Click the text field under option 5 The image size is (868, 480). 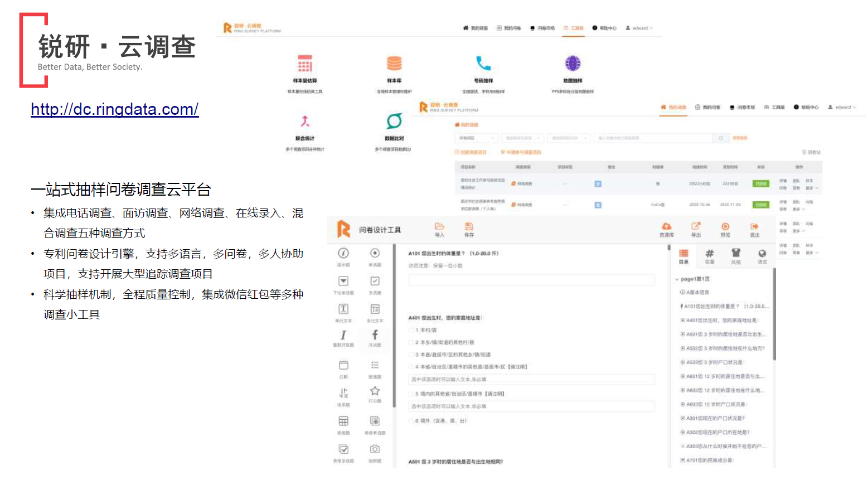[x=531, y=406]
